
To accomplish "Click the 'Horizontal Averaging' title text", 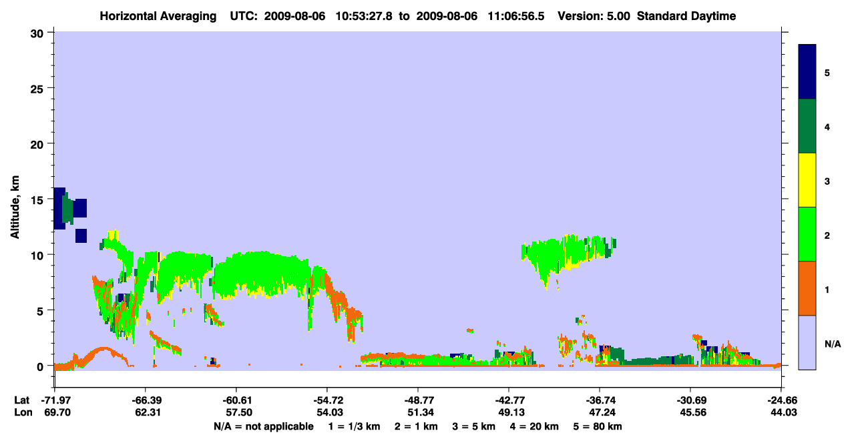I will coord(159,16).
